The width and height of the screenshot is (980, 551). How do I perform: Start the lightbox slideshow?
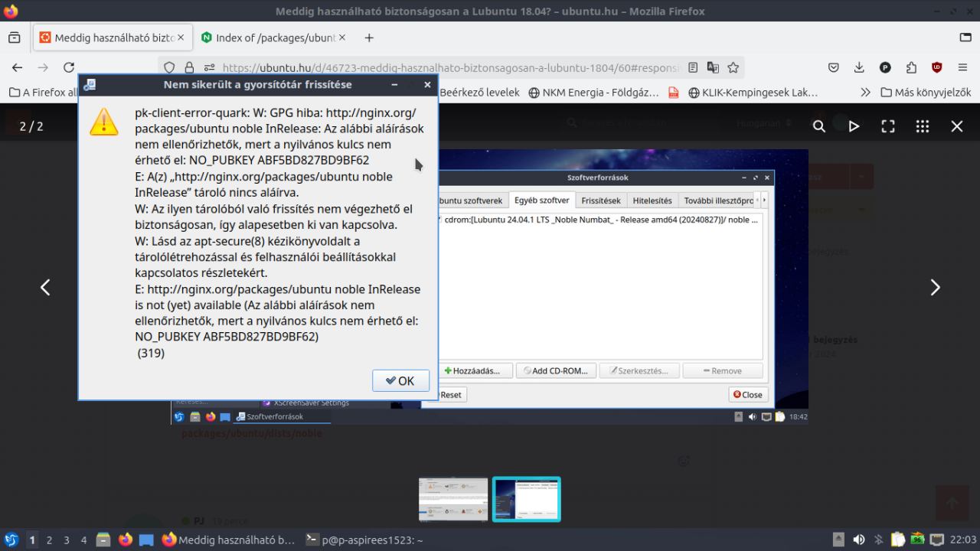pos(854,126)
